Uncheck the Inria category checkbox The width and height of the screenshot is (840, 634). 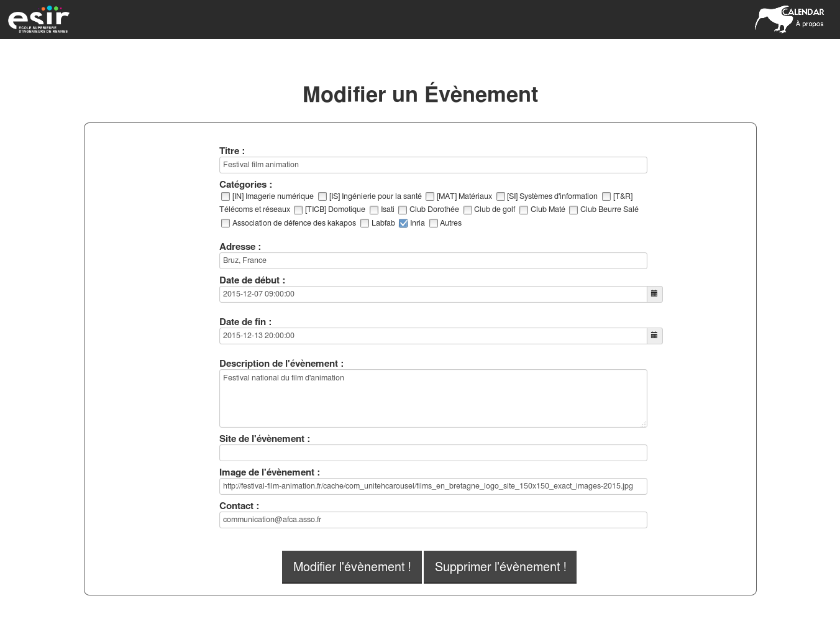(403, 223)
